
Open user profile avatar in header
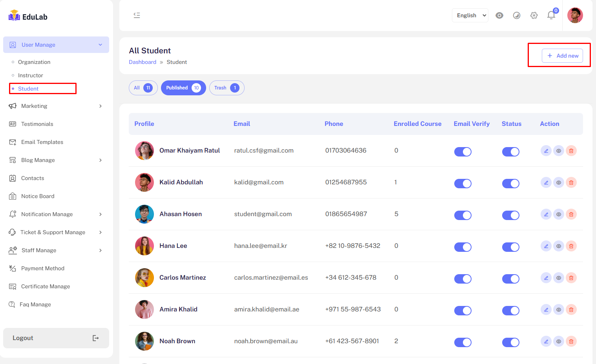[575, 15]
